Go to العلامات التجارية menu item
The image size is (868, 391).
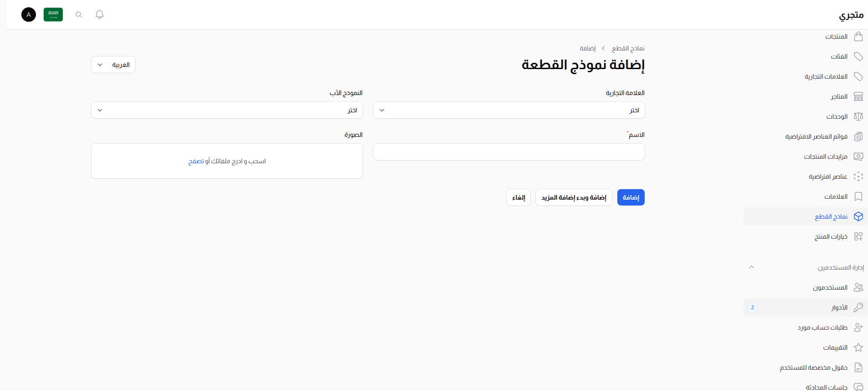point(805,76)
